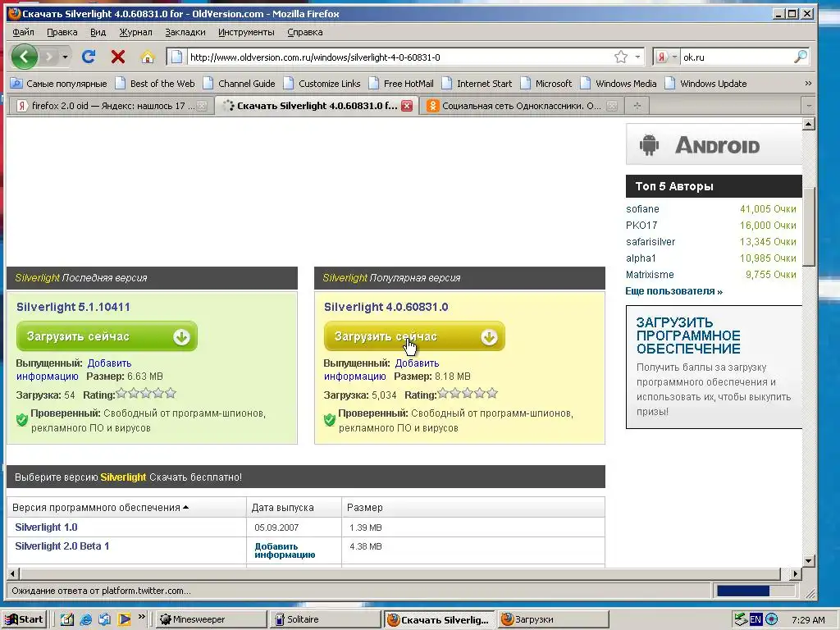Screen dimensions: 840x630
Task: Open the Silverlight 5.1.10411 title link
Action: pos(73,307)
